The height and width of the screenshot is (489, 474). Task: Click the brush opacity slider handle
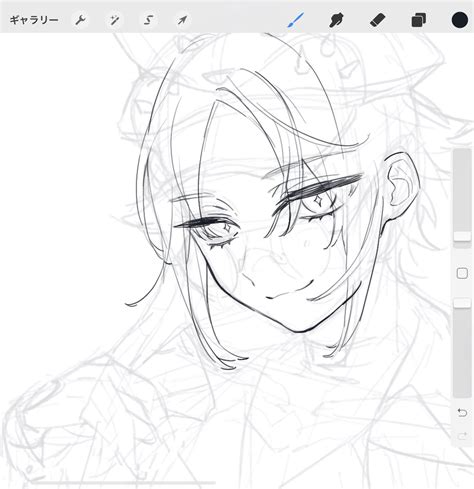[x=462, y=303]
